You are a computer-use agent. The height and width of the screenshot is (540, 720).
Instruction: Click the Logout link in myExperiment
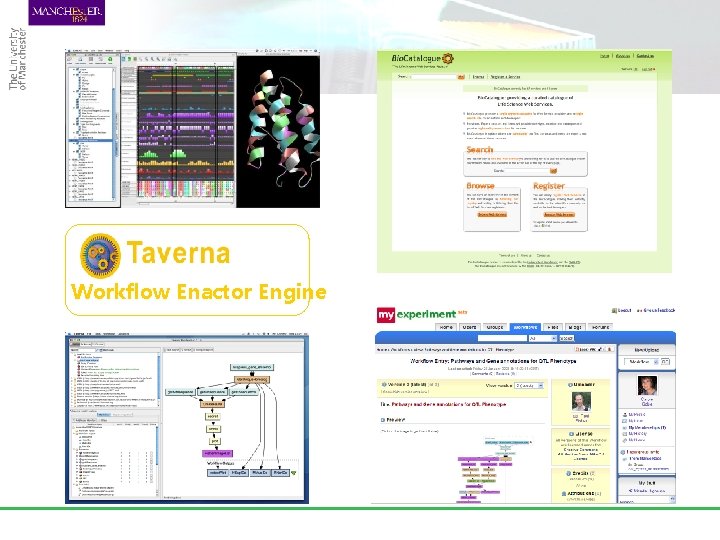tap(622, 310)
